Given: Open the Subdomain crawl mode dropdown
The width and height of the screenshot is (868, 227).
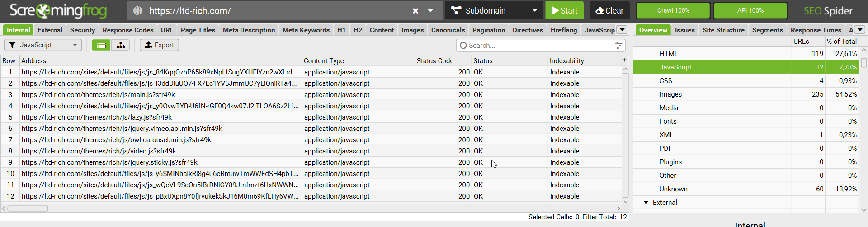Looking at the screenshot, I should 493,10.
